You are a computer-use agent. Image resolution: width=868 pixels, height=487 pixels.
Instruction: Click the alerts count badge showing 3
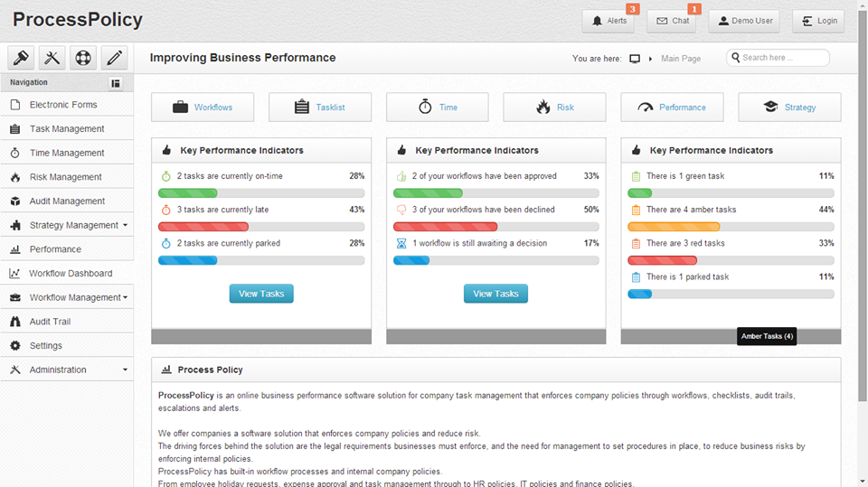[633, 9]
